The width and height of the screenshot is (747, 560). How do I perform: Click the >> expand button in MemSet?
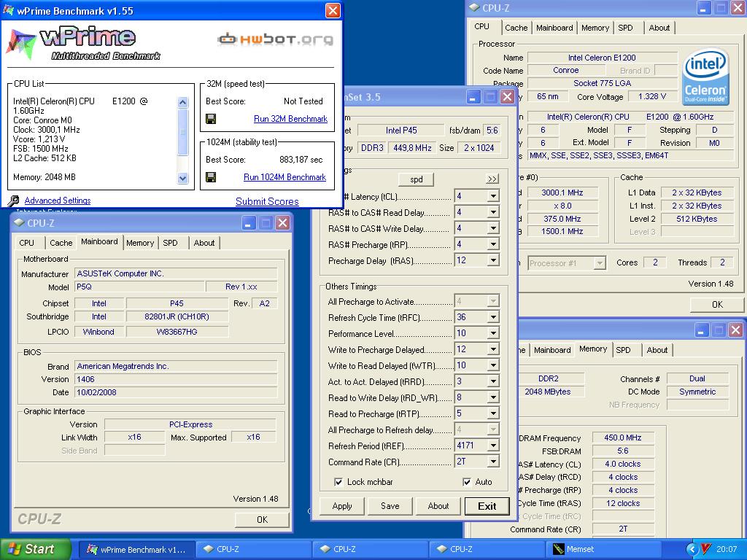492,179
